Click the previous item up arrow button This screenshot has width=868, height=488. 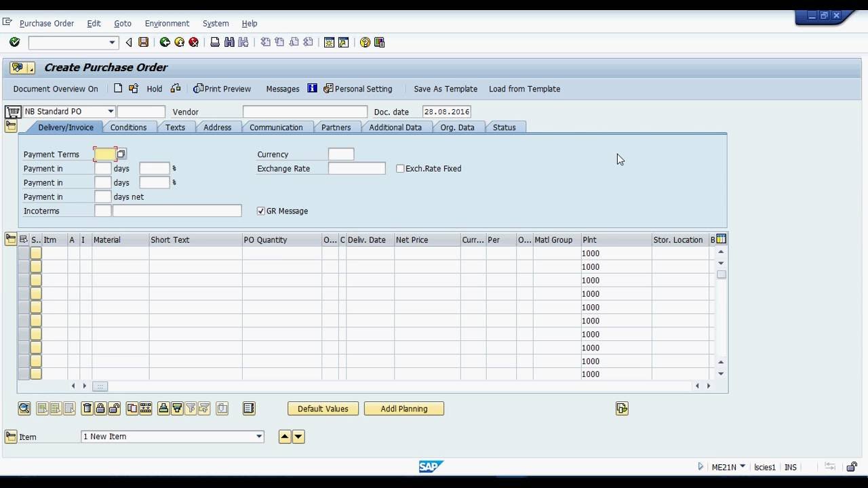285,436
